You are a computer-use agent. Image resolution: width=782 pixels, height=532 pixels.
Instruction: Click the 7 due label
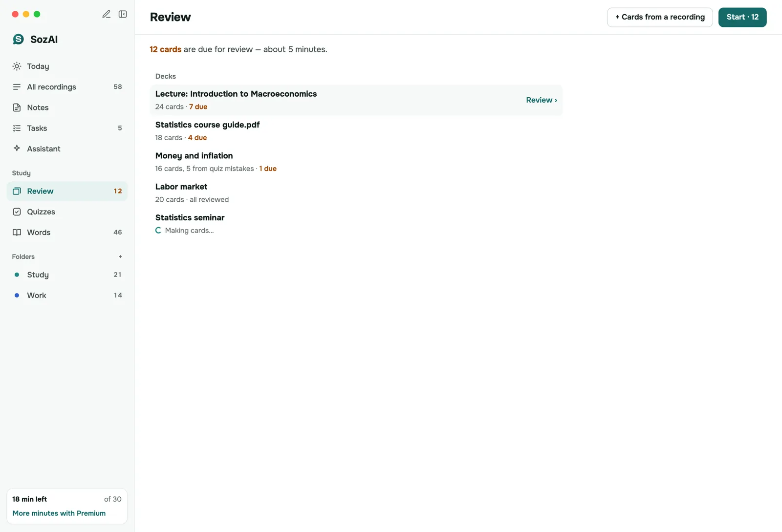tap(198, 106)
